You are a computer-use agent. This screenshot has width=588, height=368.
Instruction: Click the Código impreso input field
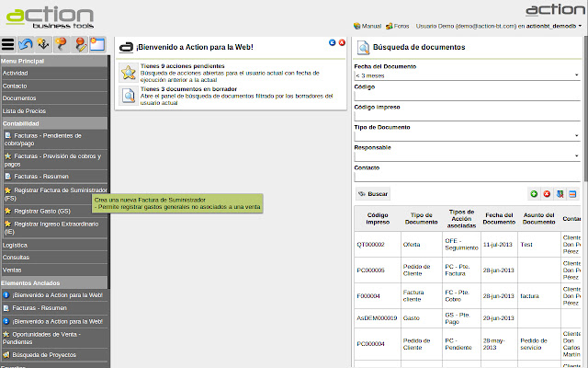[468, 116]
